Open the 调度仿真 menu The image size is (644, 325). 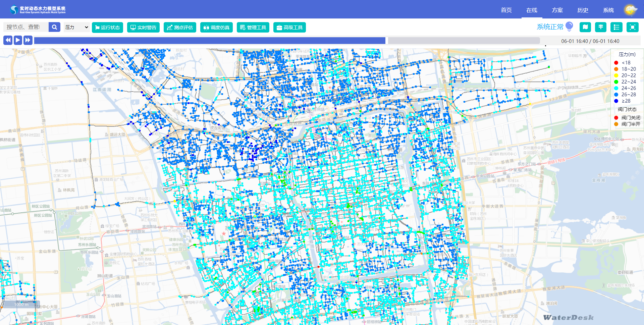coord(216,28)
